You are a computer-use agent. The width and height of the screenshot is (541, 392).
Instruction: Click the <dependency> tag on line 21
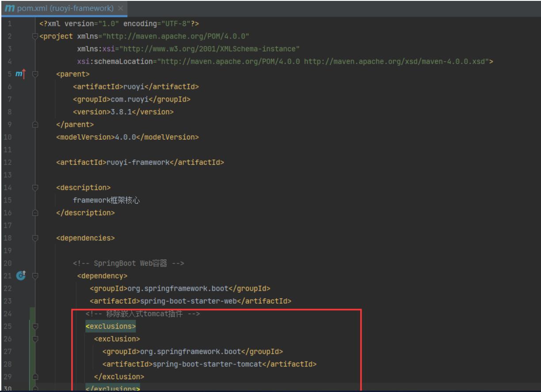point(102,276)
